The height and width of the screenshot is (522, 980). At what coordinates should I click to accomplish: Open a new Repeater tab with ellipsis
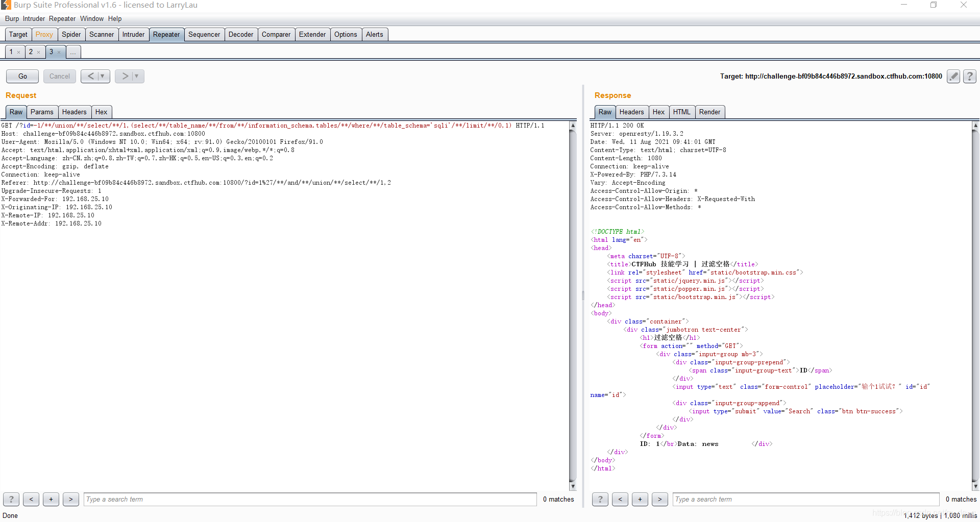coord(73,52)
